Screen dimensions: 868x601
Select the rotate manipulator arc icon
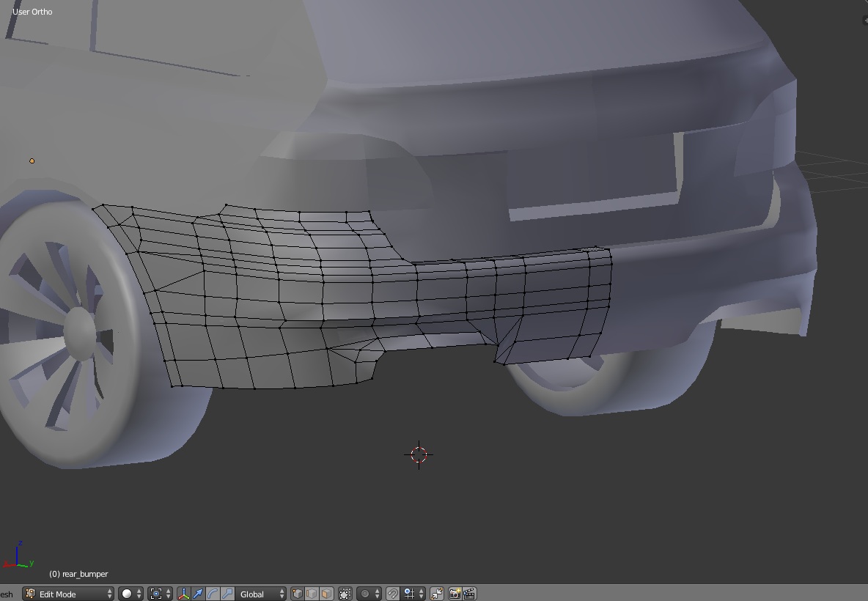[213, 594]
